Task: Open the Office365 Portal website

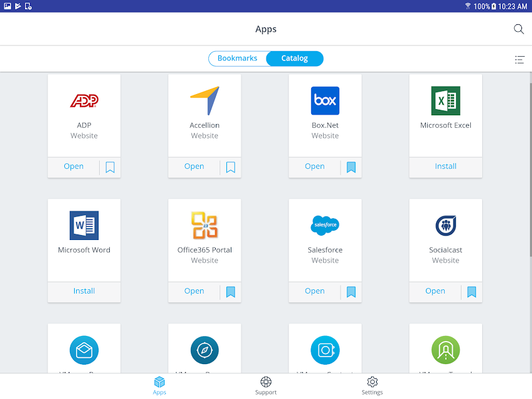Action: 194,291
